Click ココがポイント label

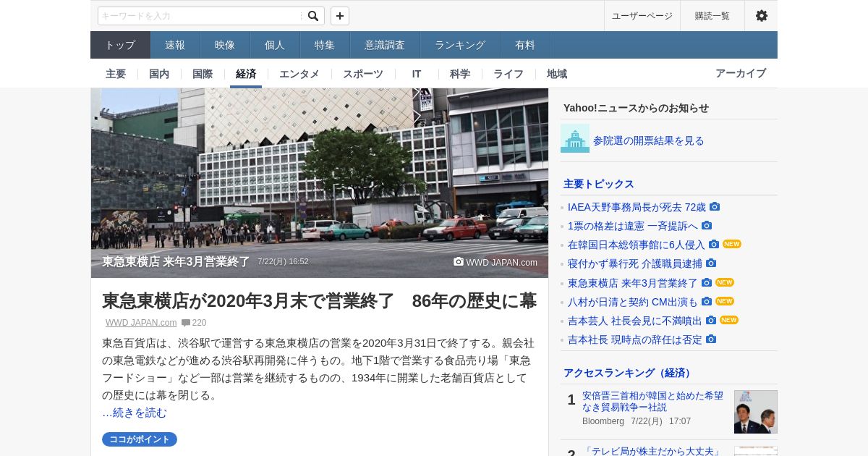[x=140, y=439]
